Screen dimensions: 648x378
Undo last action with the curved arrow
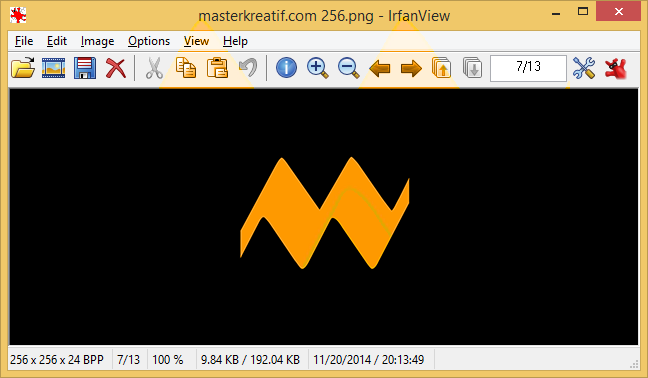[x=248, y=68]
